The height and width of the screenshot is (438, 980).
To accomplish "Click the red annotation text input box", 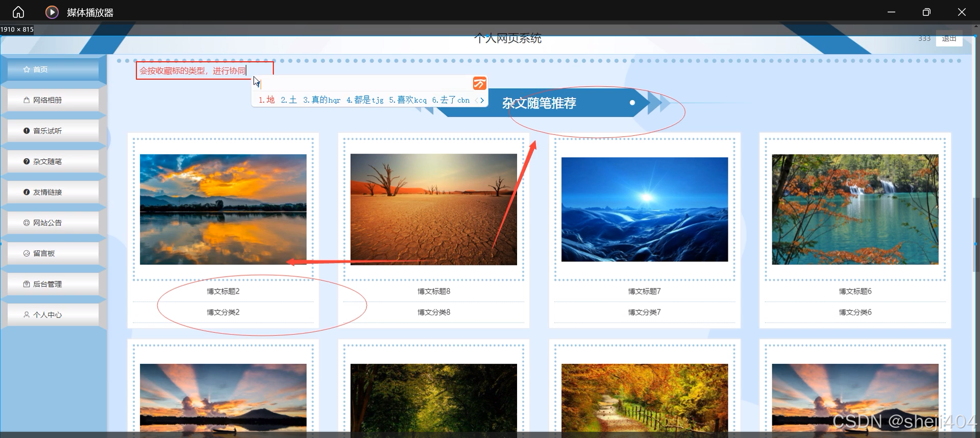I will coord(205,70).
